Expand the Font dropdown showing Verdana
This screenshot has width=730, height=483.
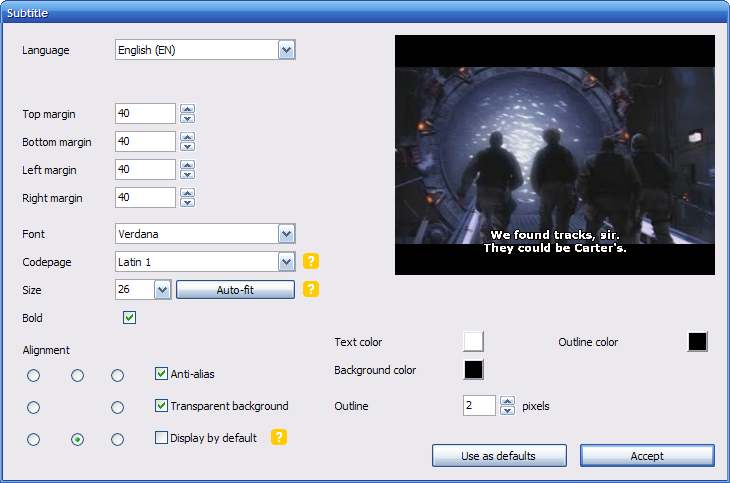pyautogui.click(x=286, y=234)
